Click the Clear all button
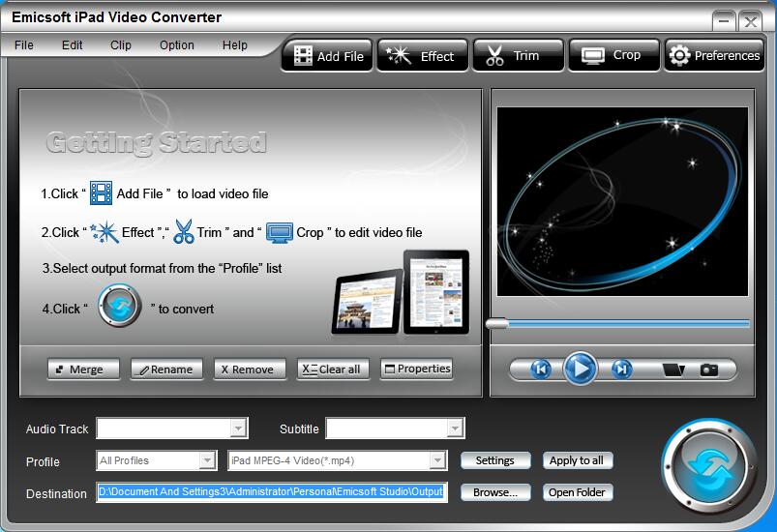Viewport: 777px width, 532px height. (x=333, y=369)
